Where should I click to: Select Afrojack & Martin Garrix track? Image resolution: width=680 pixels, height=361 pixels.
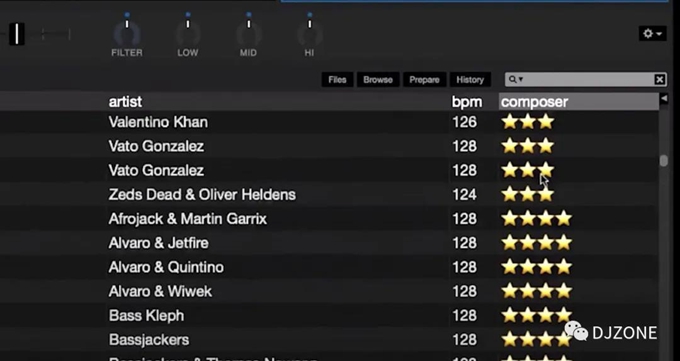[330, 219]
